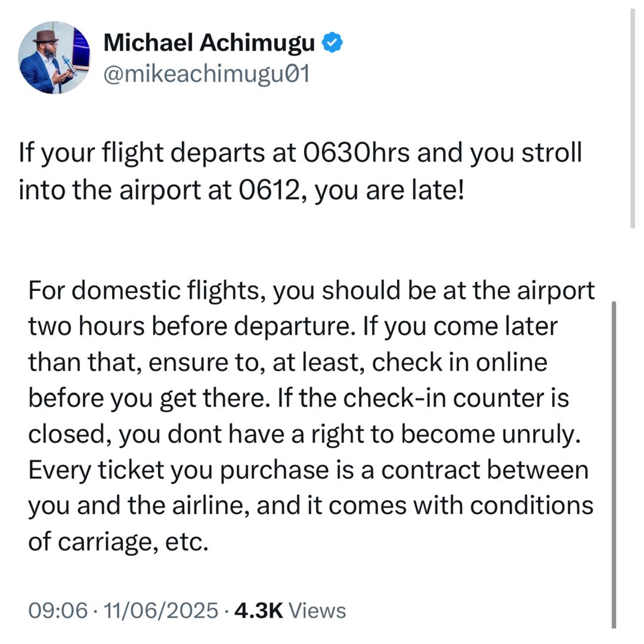Select the 11/06/2025 post date
Viewport: 644px width, 644px height.
pos(161,611)
